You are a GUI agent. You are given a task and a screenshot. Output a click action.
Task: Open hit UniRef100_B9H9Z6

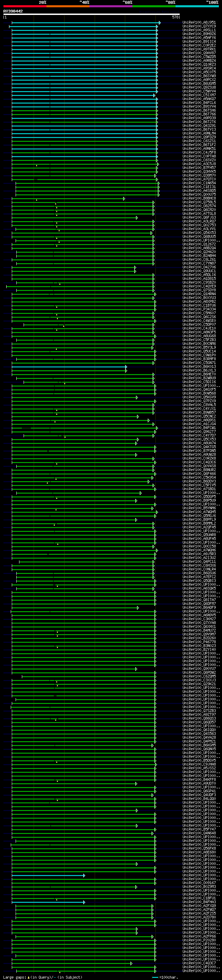point(199,34)
